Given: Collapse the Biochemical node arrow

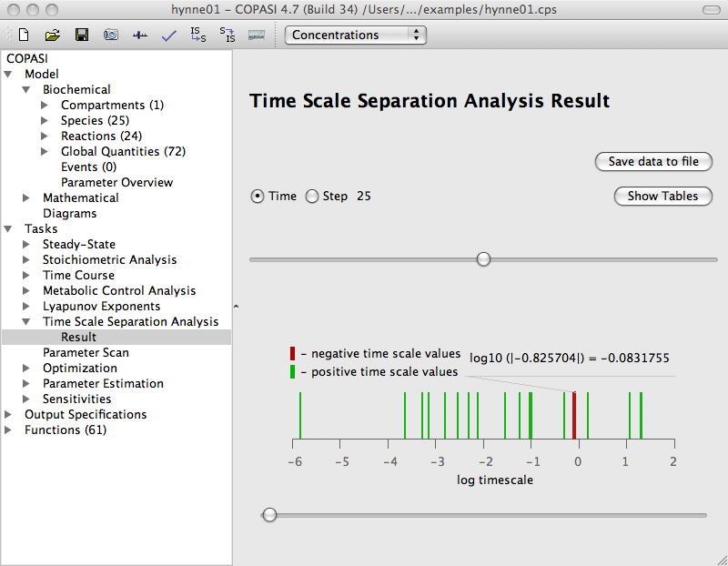Looking at the screenshot, I should coord(26,89).
